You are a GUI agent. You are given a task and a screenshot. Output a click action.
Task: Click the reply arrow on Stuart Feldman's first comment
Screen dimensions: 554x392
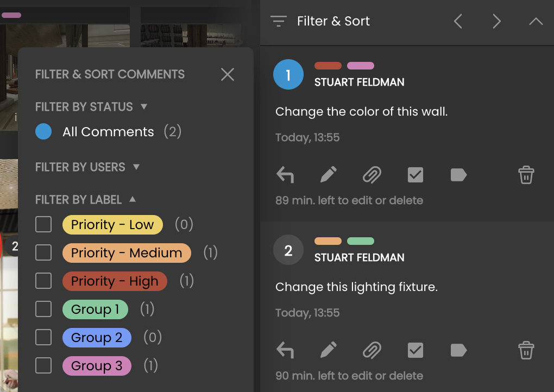[x=285, y=174]
